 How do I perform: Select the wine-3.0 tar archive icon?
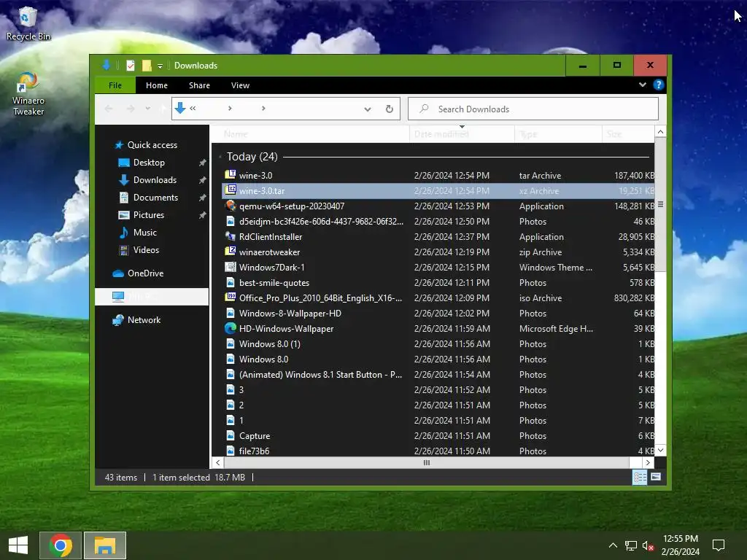(x=231, y=175)
